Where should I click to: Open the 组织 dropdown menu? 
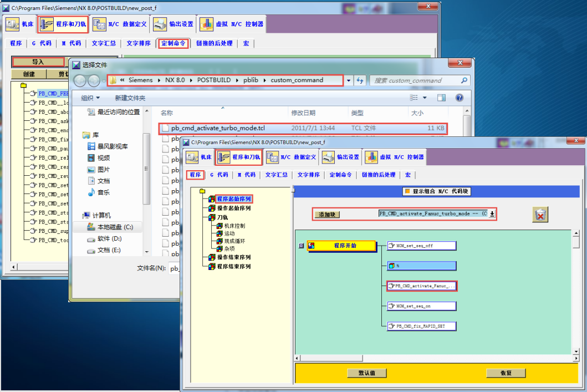pyautogui.click(x=90, y=98)
